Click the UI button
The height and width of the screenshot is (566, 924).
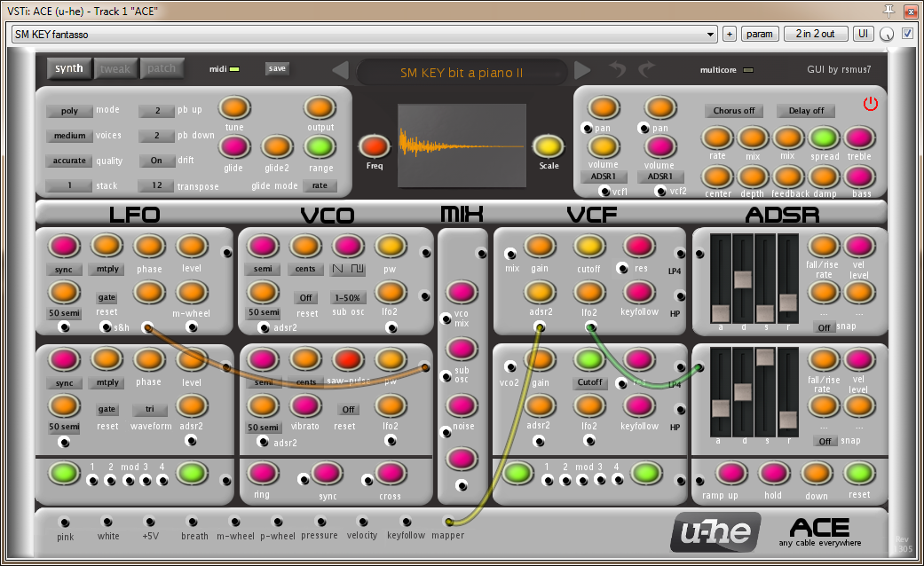[x=864, y=35]
